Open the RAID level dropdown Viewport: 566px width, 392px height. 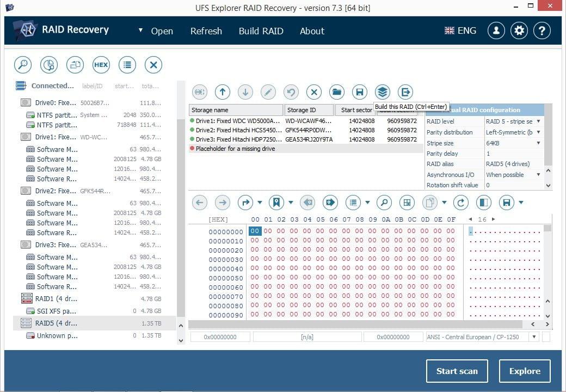pos(539,121)
